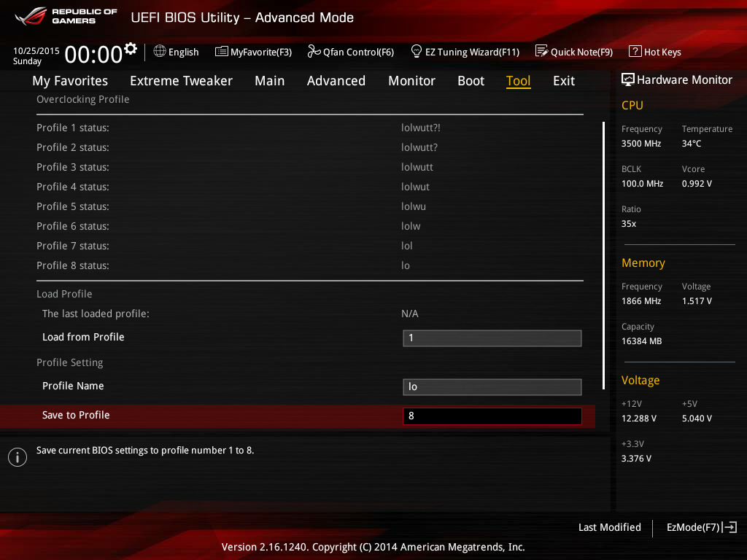The height and width of the screenshot is (560, 747).
Task: Click the BCLK 100.0 MHz value
Action: point(642,183)
